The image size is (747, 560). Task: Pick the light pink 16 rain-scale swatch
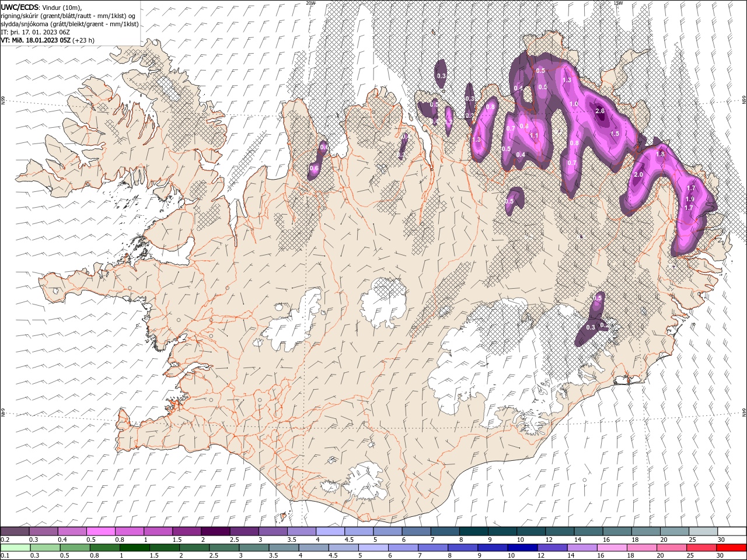coord(612,548)
